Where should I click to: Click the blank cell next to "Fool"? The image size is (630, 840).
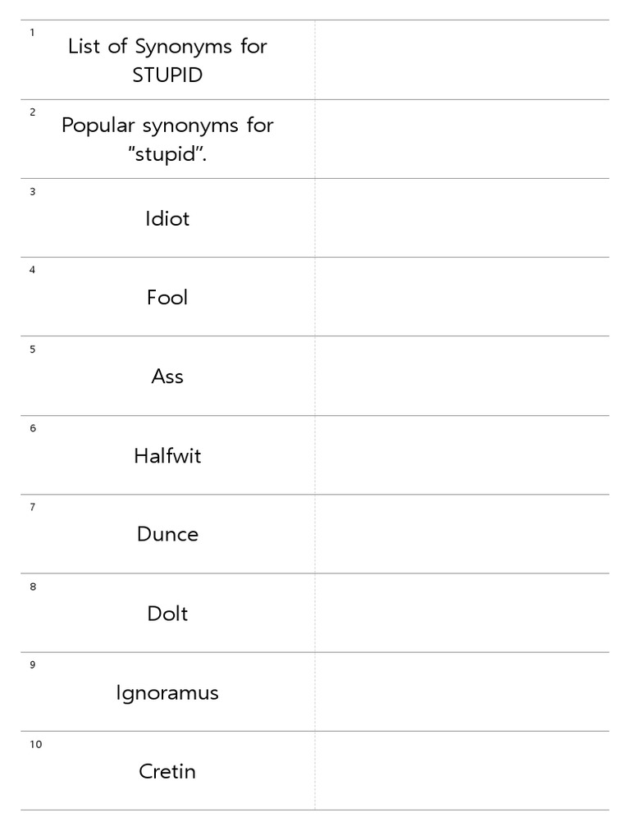(x=462, y=297)
